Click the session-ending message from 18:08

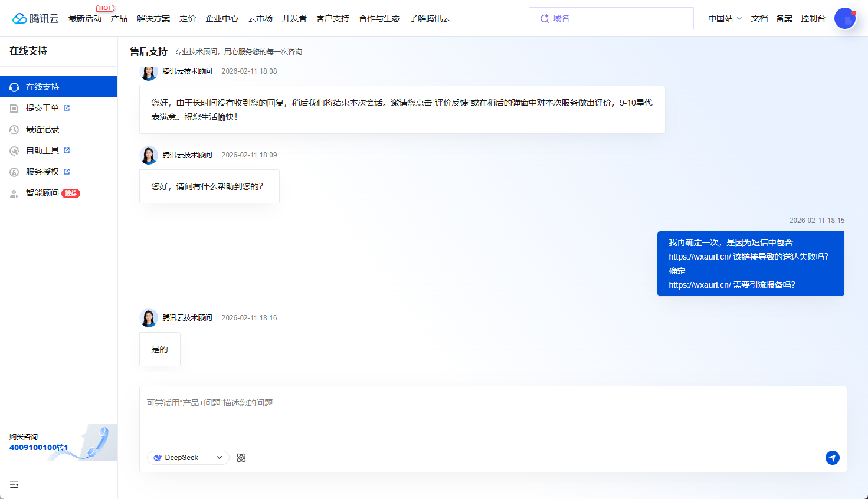click(x=402, y=110)
